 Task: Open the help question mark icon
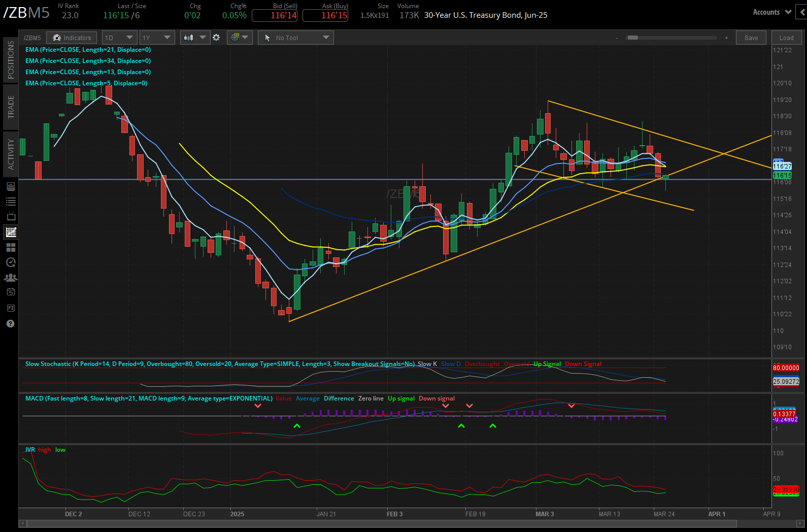pos(10,323)
